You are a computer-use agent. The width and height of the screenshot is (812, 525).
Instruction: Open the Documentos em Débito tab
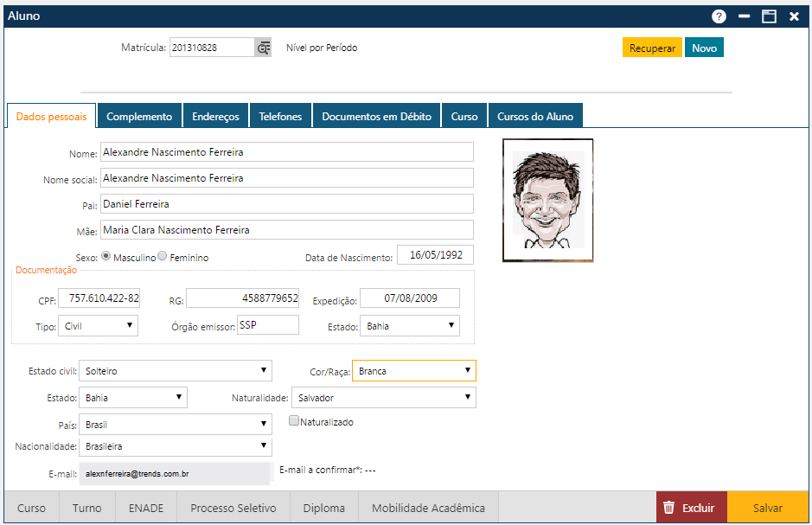[x=376, y=117]
